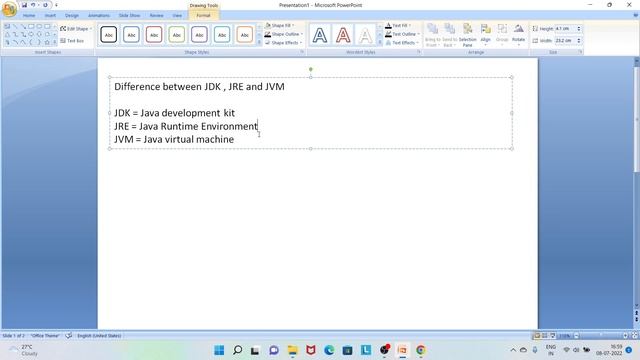Apply the orange outline Abc shape style
This screenshot has height=360, width=640.
tap(244, 35)
